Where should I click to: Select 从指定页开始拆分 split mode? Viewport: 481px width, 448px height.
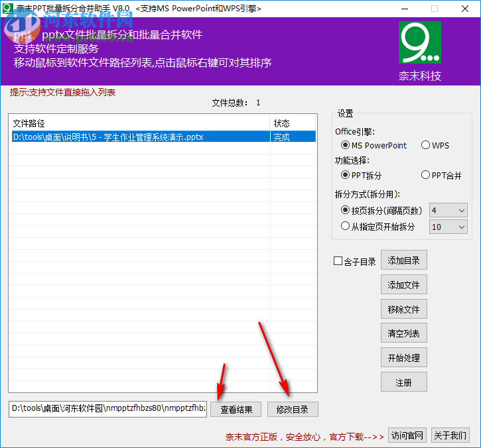point(378,227)
